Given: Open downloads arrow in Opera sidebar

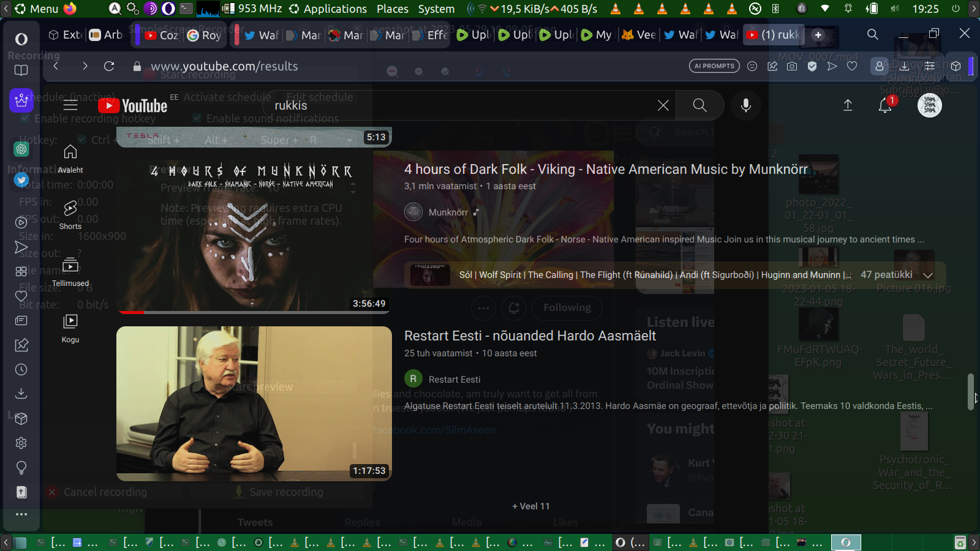Looking at the screenshot, I should pos(21,394).
